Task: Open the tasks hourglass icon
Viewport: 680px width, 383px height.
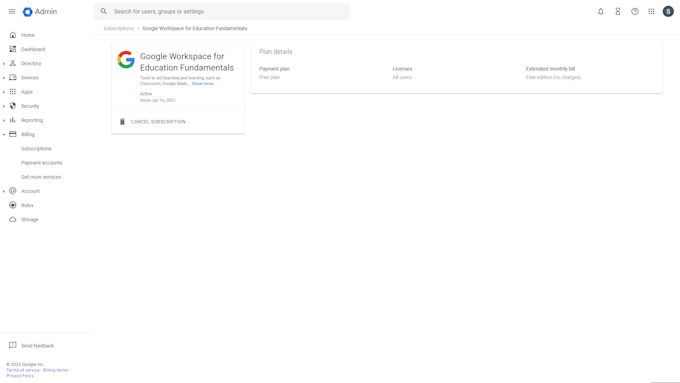Action: (x=618, y=12)
